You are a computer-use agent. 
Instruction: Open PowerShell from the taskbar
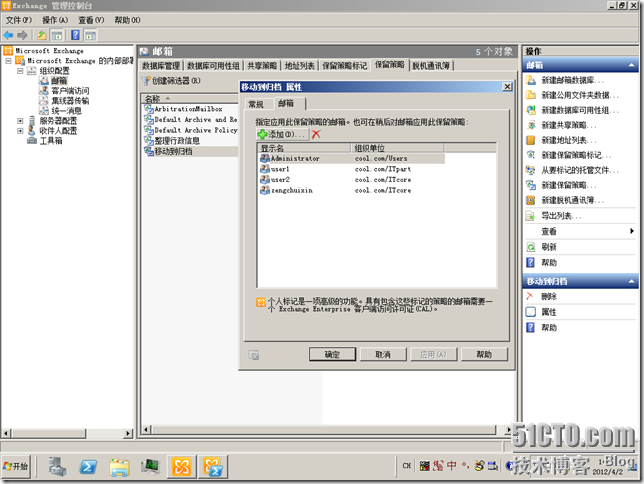click(88, 467)
